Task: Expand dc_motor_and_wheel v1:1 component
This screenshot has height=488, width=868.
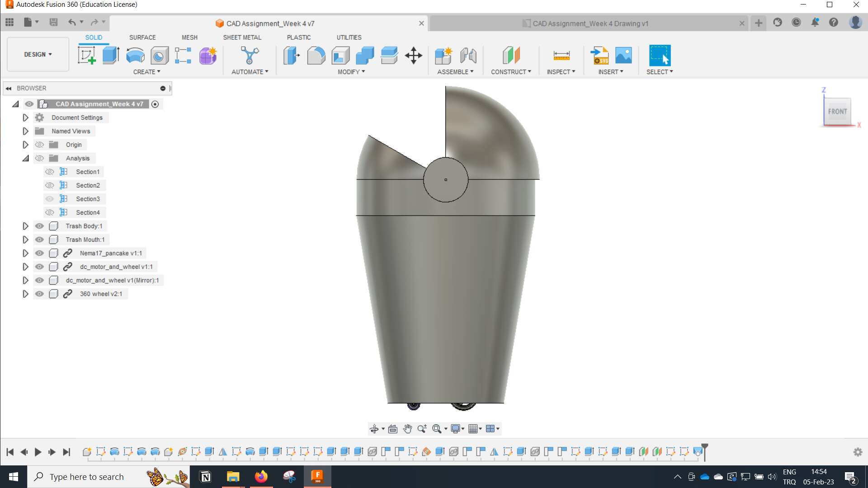Action: [25, 267]
